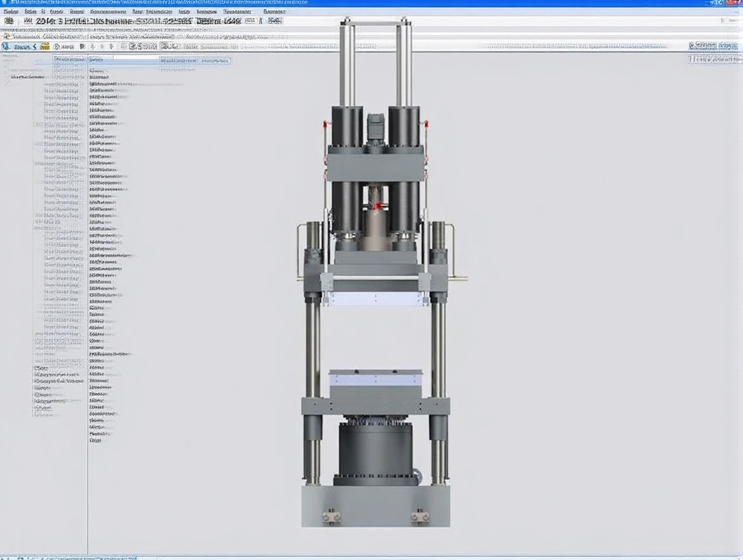Select the last item in the feature list
743x560 pixels.
95,440
